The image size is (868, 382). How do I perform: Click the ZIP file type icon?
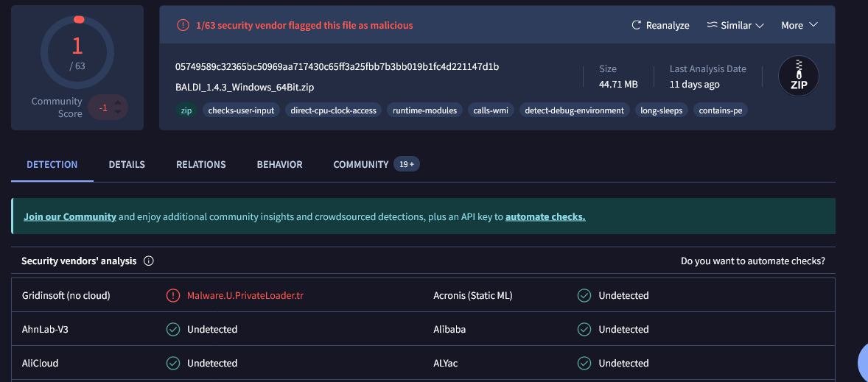pos(799,77)
